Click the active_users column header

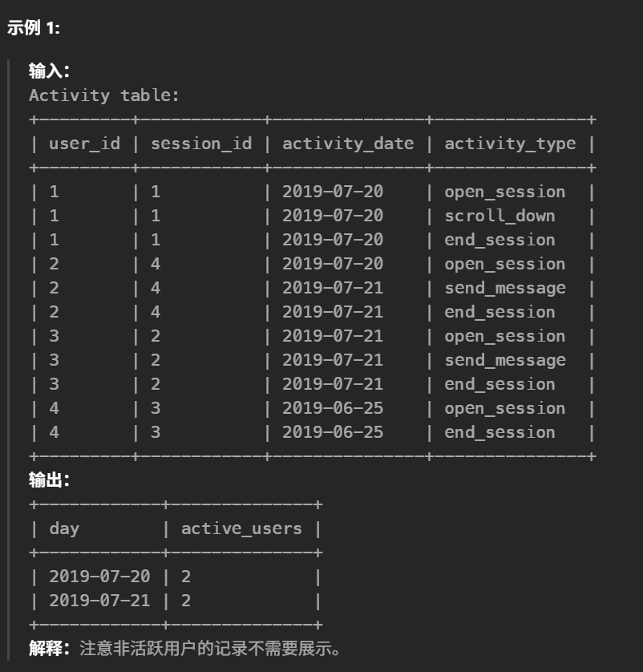tap(241, 528)
